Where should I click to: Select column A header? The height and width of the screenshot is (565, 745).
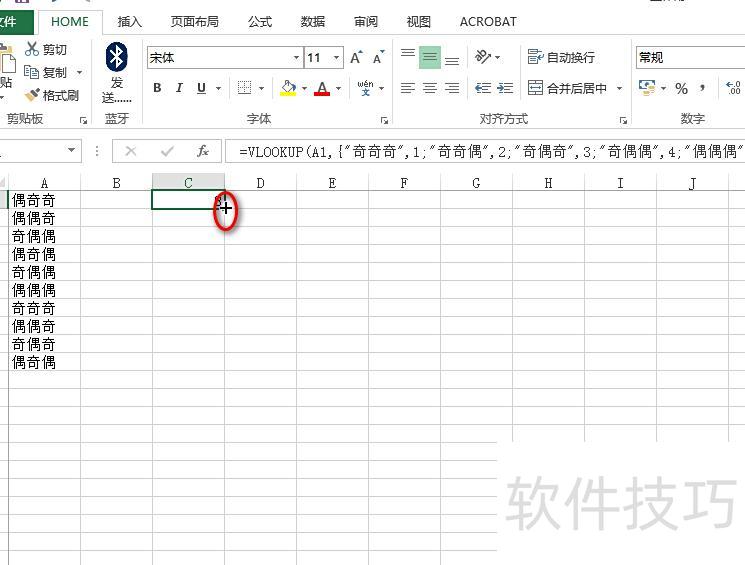pos(44,183)
